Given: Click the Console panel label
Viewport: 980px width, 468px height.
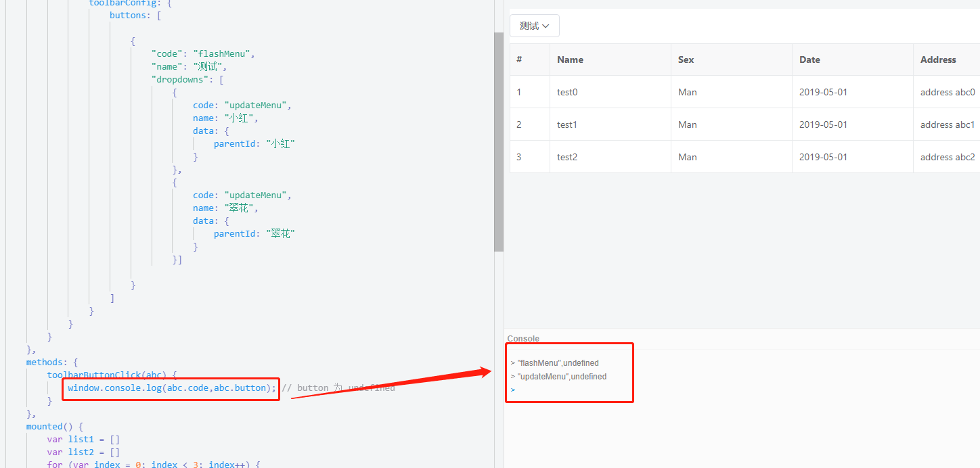Looking at the screenshot, I should point(522,338).
